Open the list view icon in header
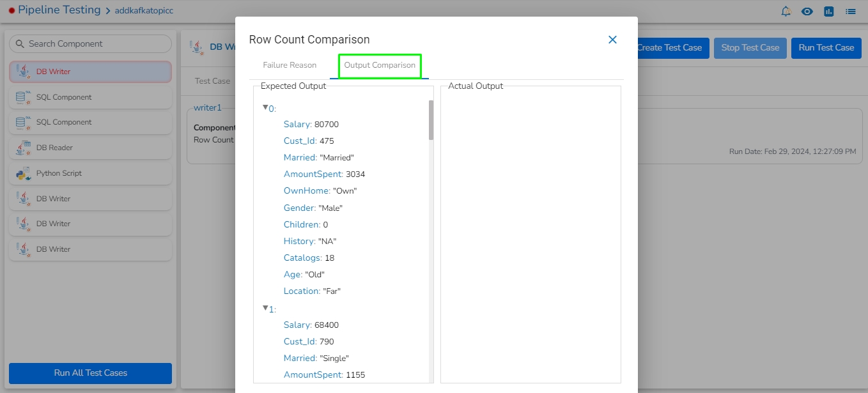The height and width of the screenshot is (393, 868). (851, 12)
